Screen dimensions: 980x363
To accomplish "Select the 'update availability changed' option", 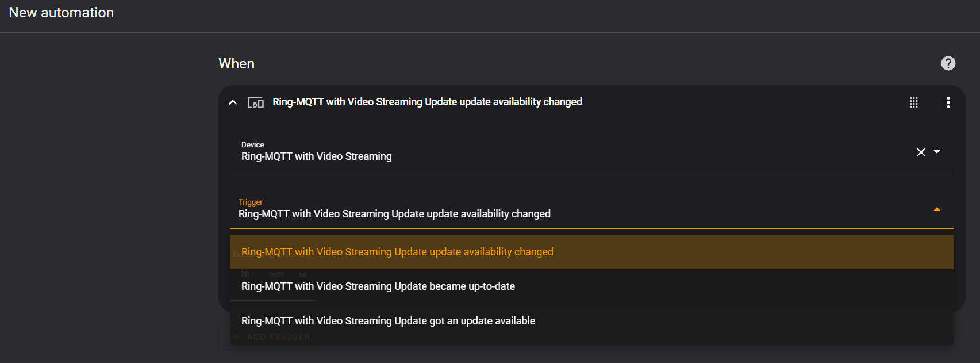I will tap(397, 252).
